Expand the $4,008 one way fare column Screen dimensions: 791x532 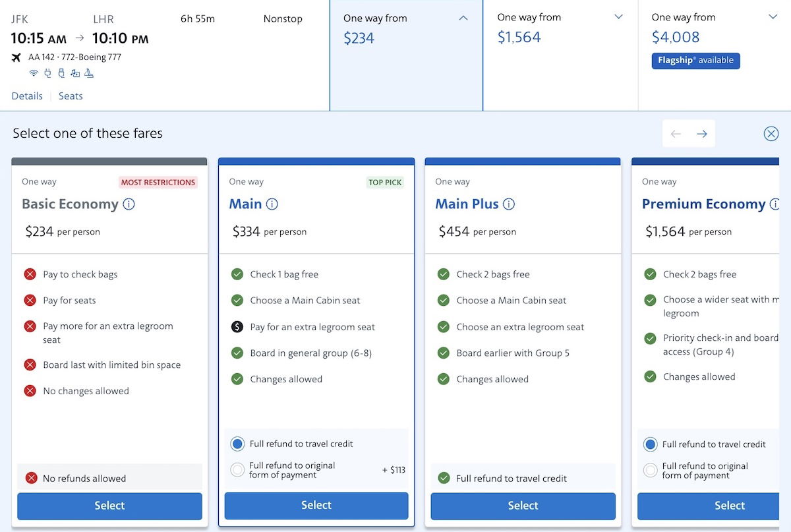pyautogui.click(x=773, y=17)
